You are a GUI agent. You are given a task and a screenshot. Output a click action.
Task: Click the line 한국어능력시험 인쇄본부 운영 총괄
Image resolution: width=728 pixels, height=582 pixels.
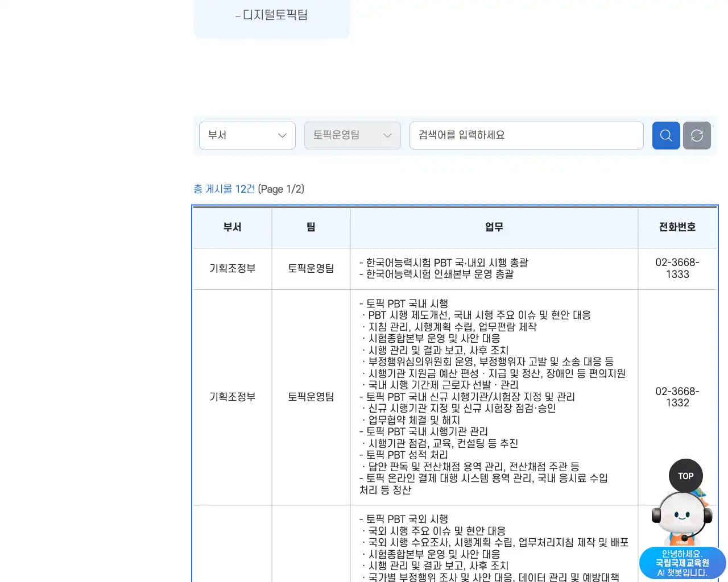[x=437, y=274]
